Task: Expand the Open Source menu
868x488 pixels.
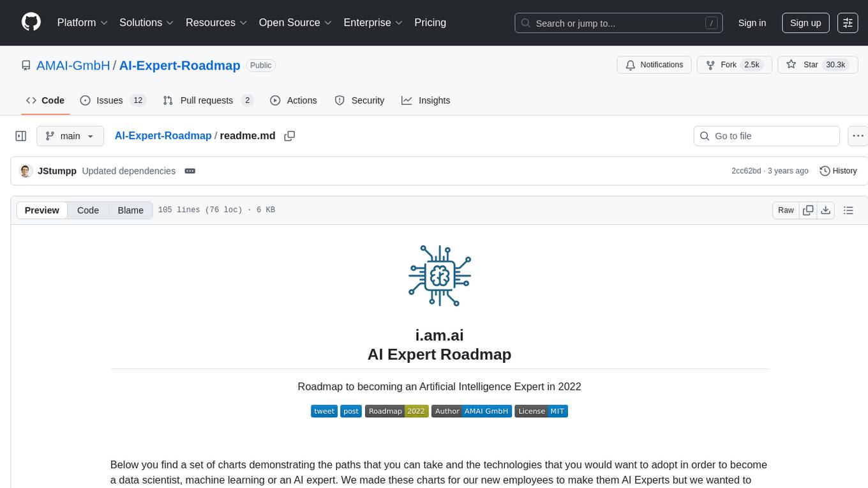Action: click(295, 22)
